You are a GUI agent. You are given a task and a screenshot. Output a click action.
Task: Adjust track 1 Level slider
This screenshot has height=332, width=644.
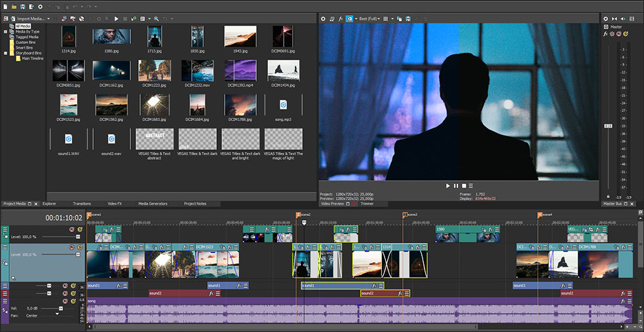coord(77,237)
